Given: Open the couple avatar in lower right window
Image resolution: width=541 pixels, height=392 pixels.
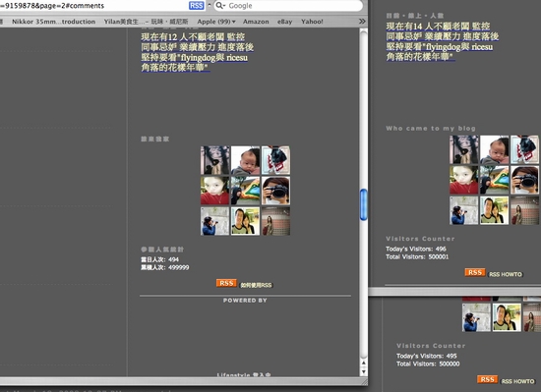Looking at the screenshot, I should tap(507, 317).
